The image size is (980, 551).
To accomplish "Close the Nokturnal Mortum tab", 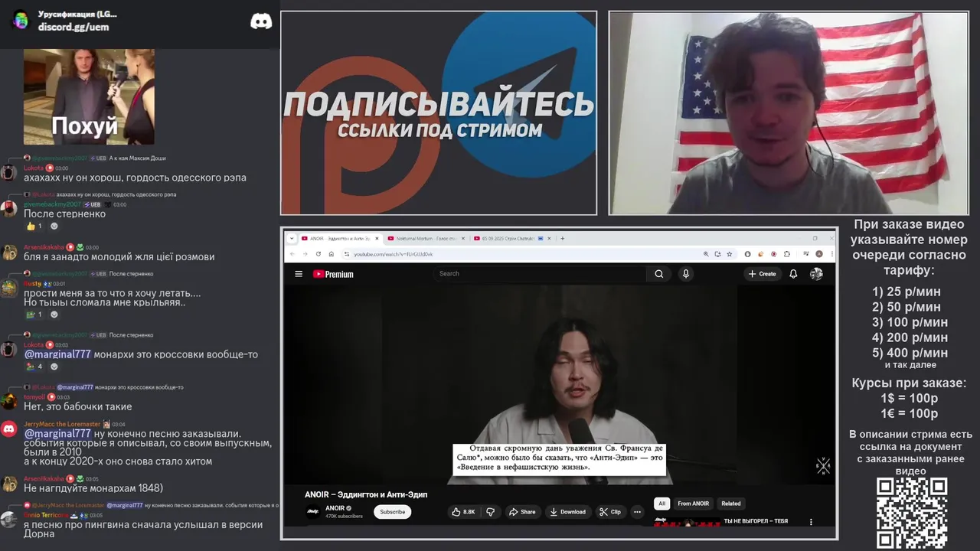I will point(463,238).
